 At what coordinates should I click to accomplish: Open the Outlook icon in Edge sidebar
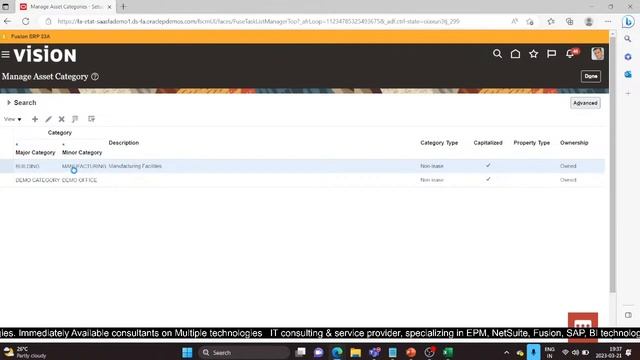click(628, 74)
